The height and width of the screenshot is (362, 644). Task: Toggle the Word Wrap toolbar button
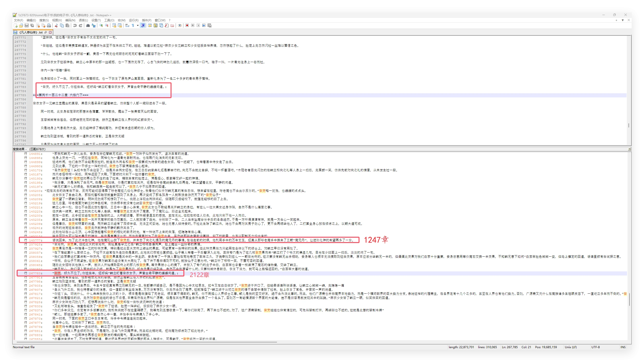point(127,25)
